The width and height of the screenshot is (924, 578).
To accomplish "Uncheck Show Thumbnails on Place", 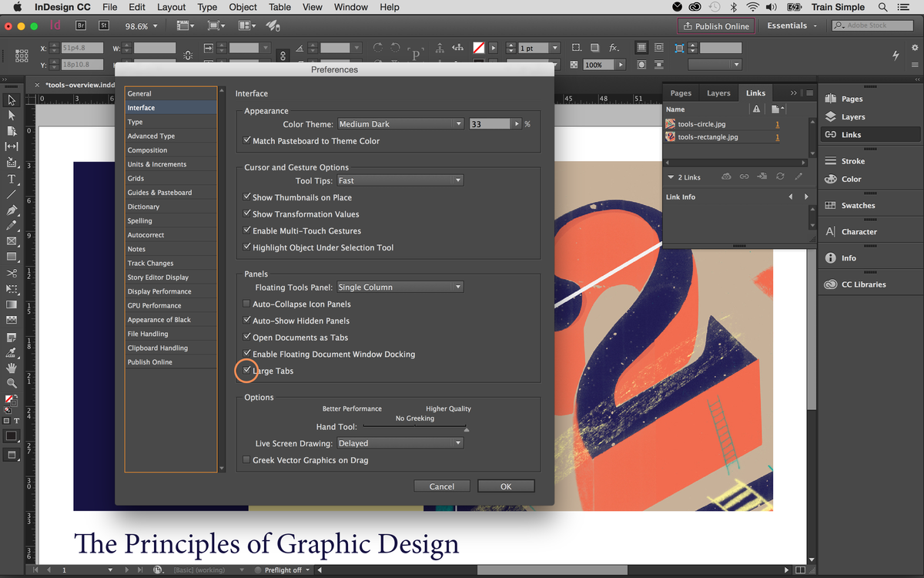I will [247, 197].
